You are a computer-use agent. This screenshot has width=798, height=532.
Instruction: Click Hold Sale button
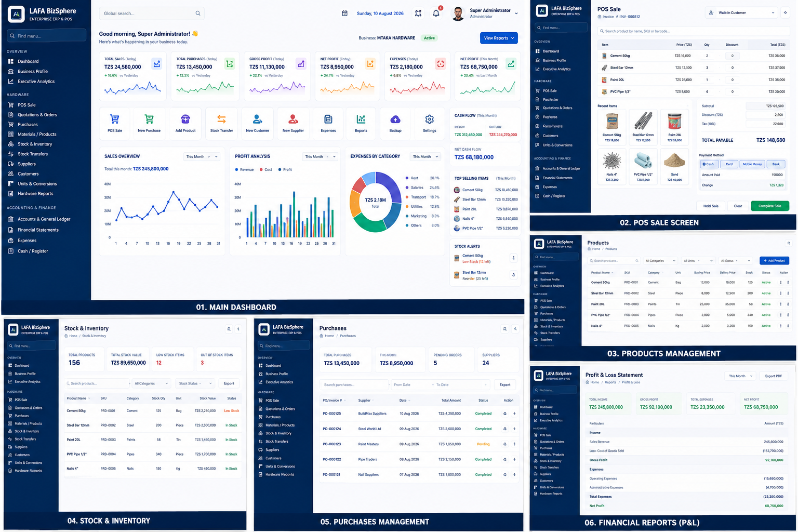tap(711, 206)
